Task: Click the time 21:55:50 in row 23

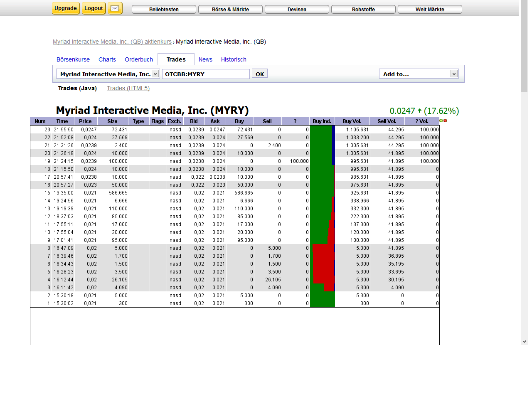Action: click(64, 130)
